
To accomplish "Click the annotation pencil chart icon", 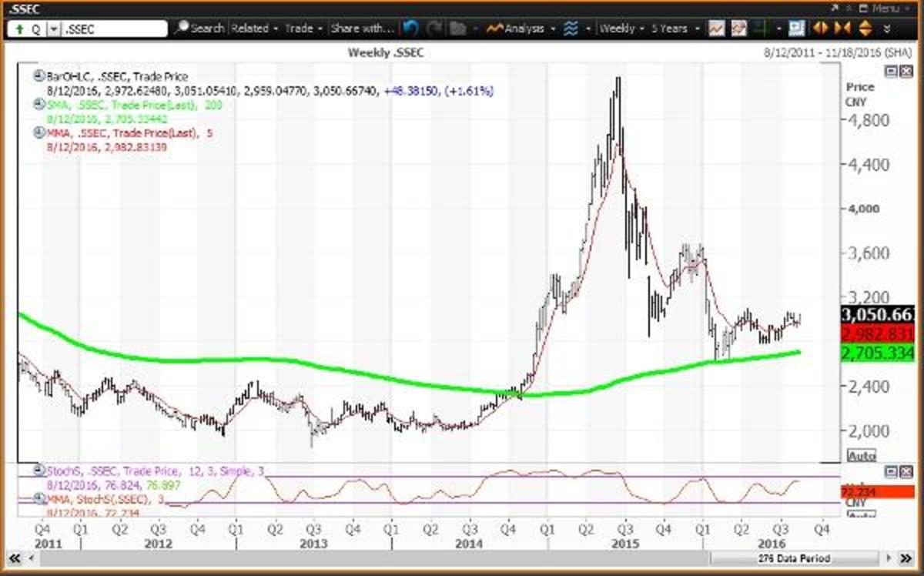I will (738, 28).
